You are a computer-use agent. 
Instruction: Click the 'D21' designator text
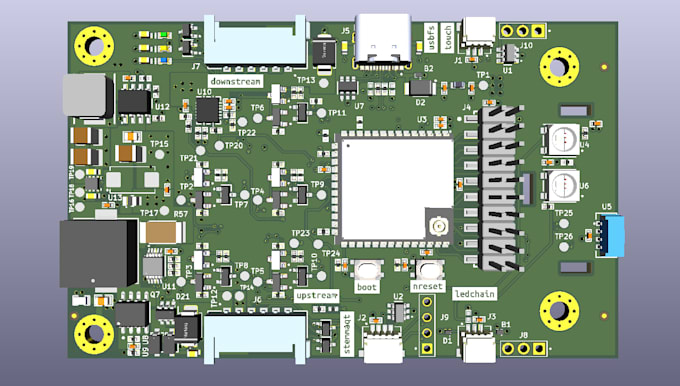point(183,297)
